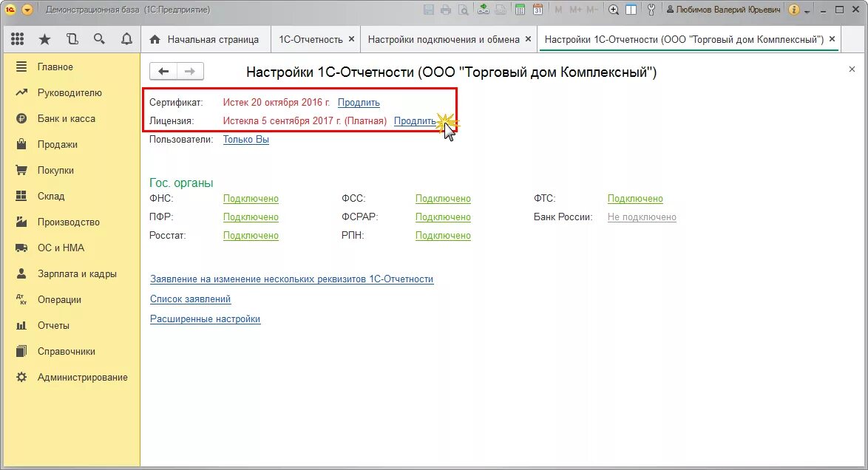The image size is (868, 470).
Task: Open ОС и НМА section
Action: [x=71, y=248]
